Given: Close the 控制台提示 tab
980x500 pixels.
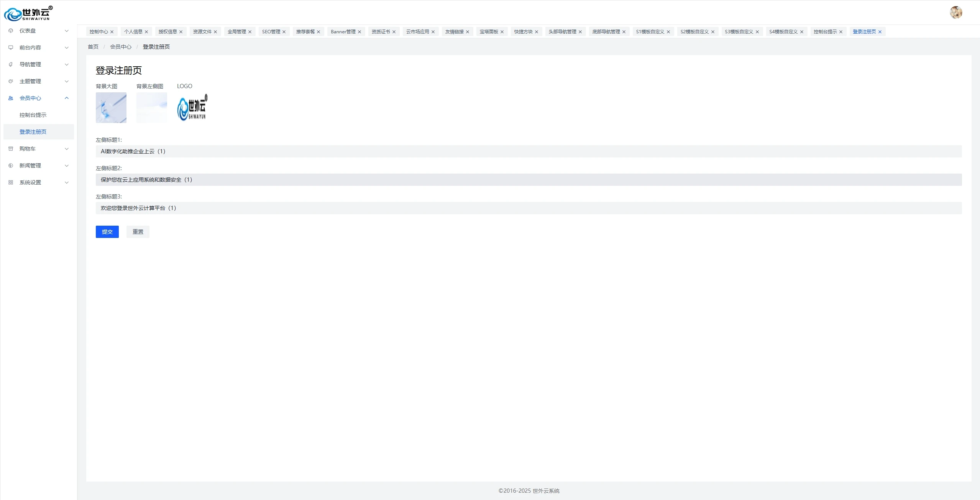Looking at the screenshot, I should pyautogui.click(x=841, y=32).
